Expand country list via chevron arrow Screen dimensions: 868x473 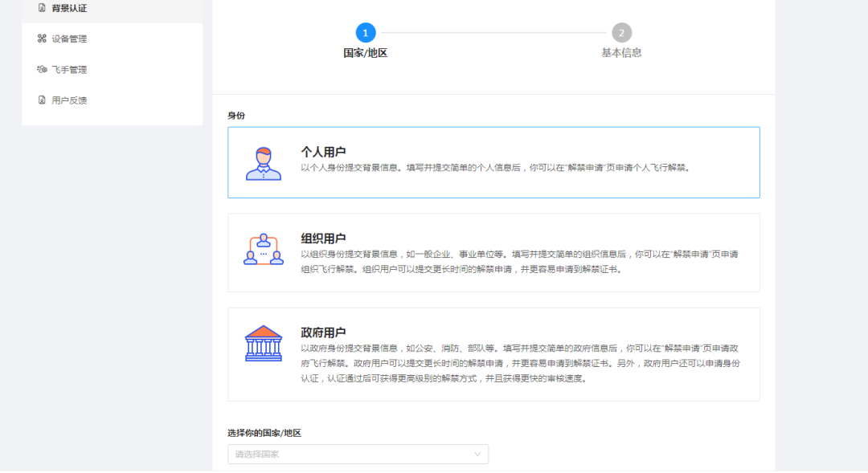[x=477, y=455]
